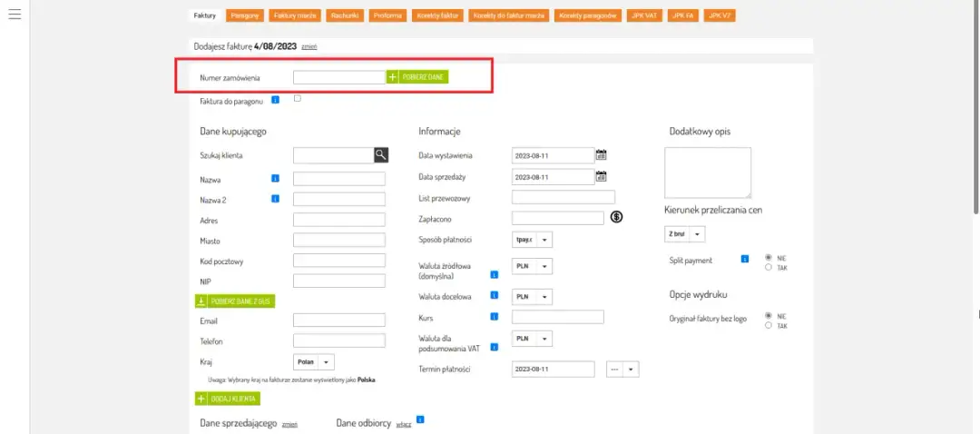Screen dimensions: 980x434
Task: Open the Proforma tab
Action: [388, 16]
